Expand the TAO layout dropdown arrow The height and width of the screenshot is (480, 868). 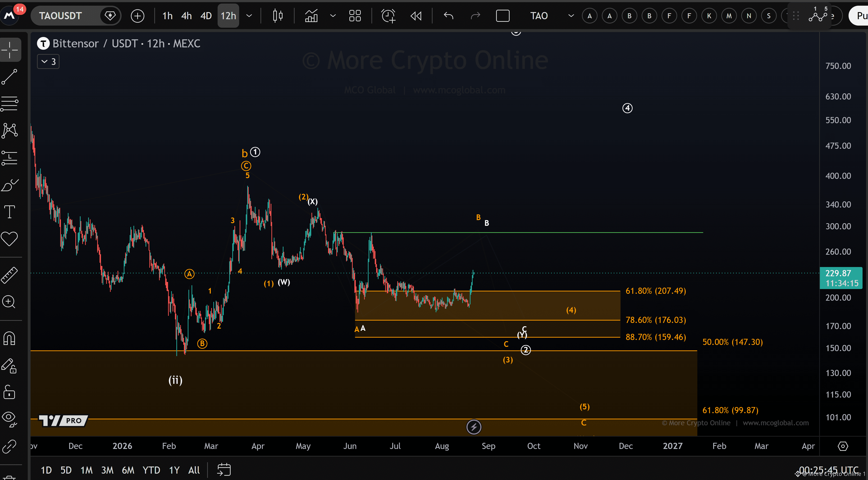[x=571, y=16]
